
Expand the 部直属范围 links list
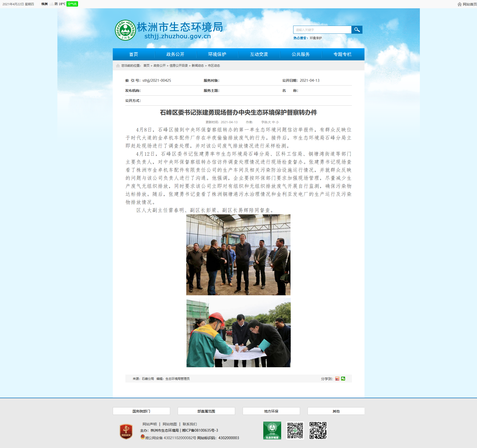tap(206, 411)
